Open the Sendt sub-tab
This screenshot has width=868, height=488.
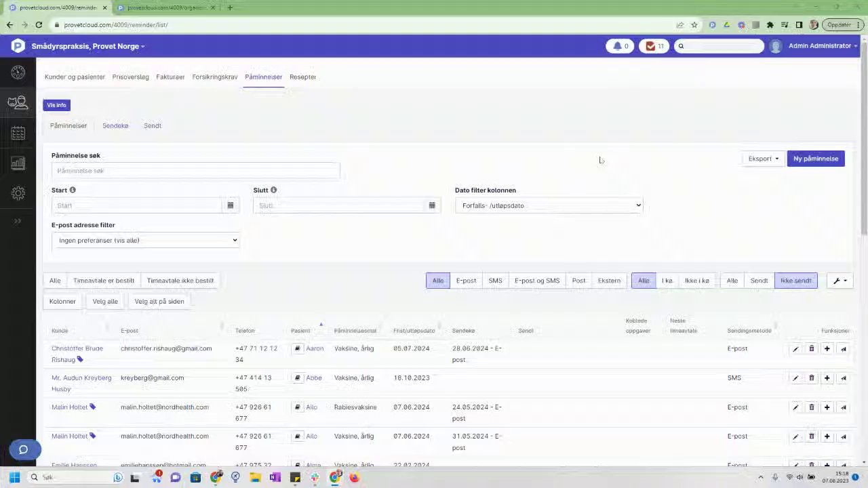pyautogui.click(x=152, y=125)
